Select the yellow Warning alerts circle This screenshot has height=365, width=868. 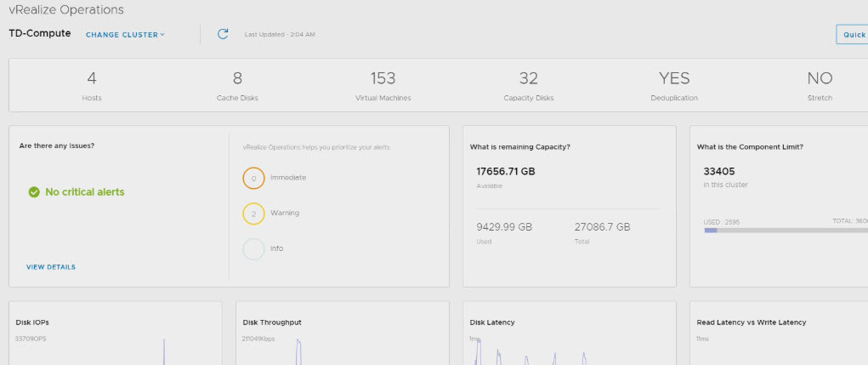(253, 214)
